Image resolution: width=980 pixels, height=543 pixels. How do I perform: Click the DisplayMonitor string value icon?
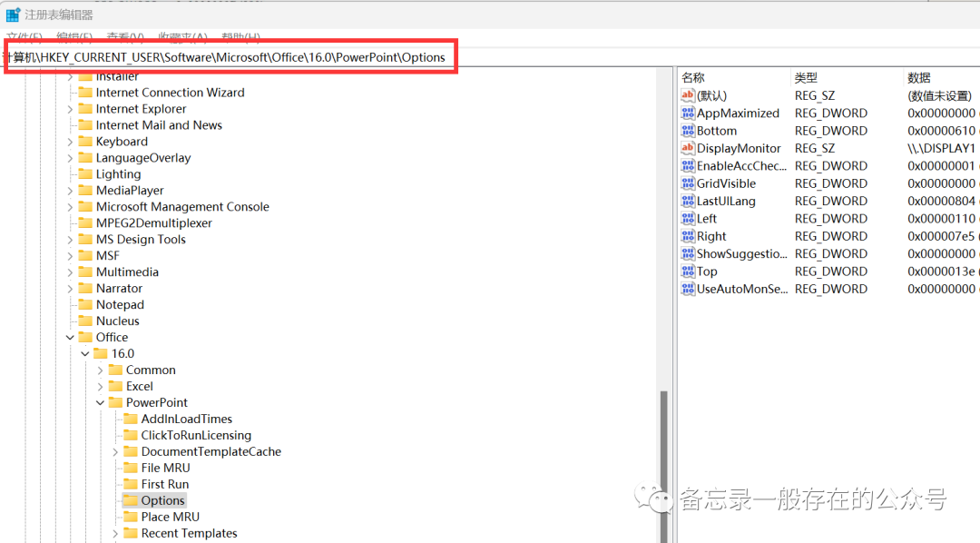click(688, 148)
